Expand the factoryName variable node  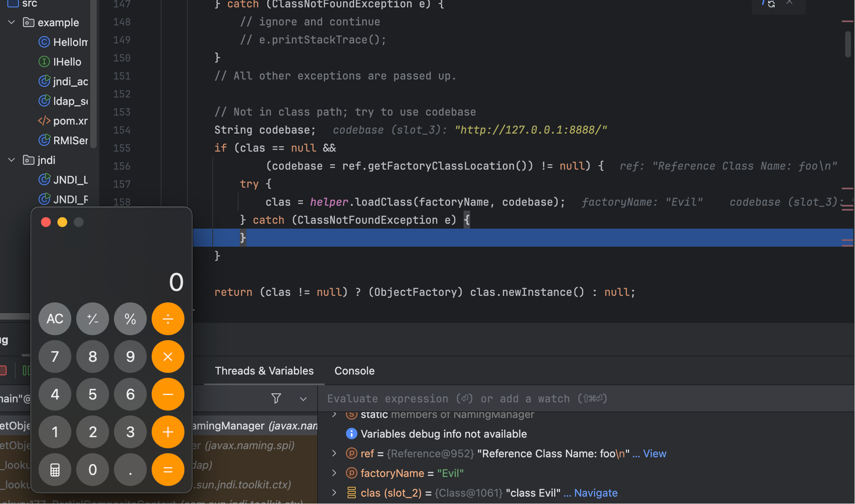click(x=334, y=473)
